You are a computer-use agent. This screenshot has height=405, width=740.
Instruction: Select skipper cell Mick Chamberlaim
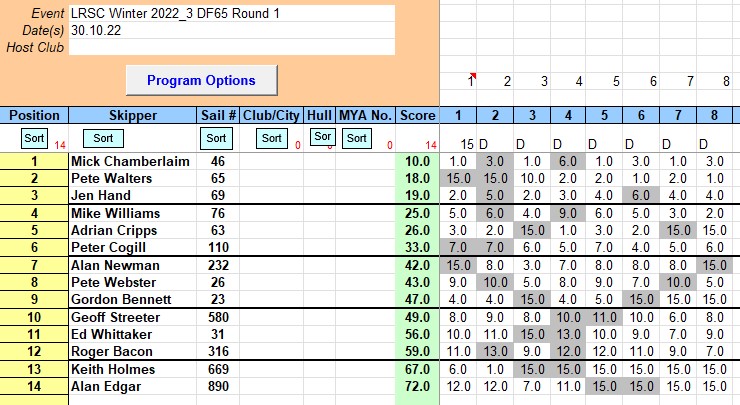click(x=132, y=161)
